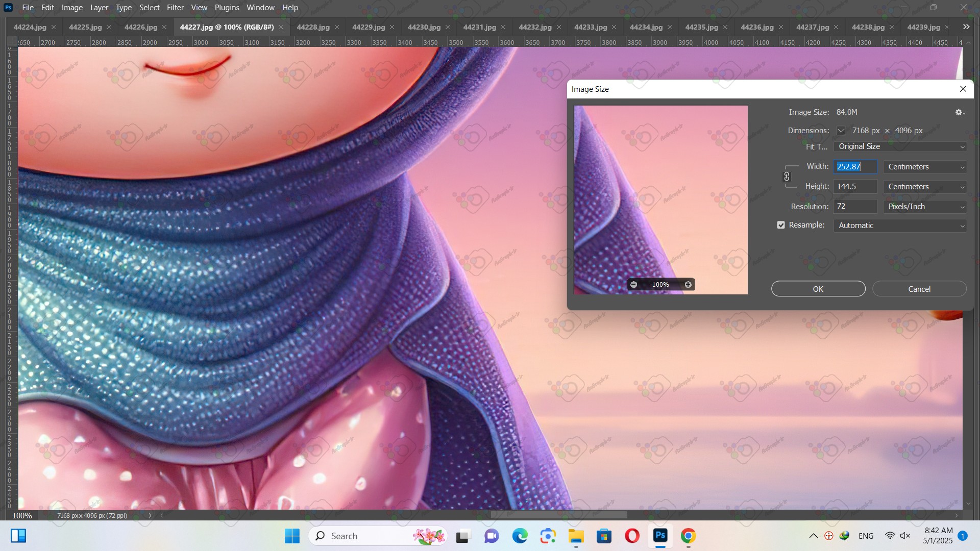Image resolution: width=980 pixels, height=551 pixels.
Task: Show hidden system tray icons
Action: click(814, 536)
